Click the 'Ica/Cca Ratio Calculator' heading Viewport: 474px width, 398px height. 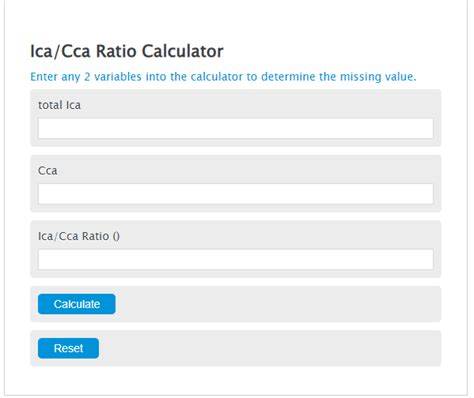click(127, 51)
